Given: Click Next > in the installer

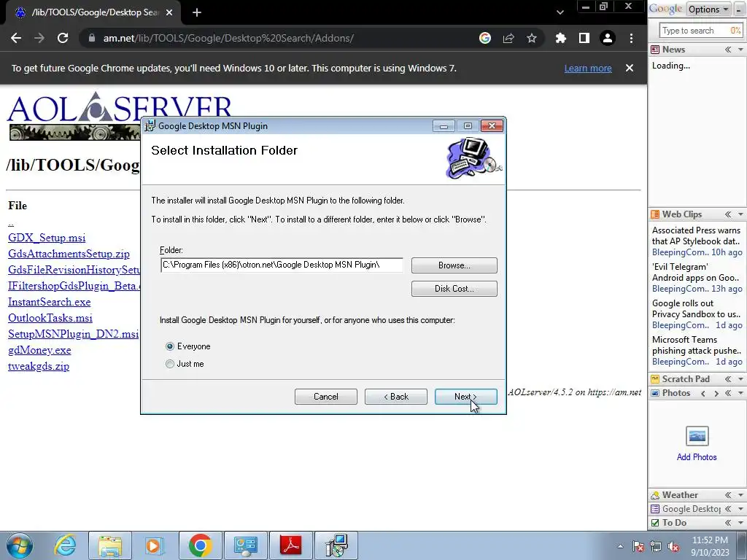Looking at the screenshot, I should (466, 397).
